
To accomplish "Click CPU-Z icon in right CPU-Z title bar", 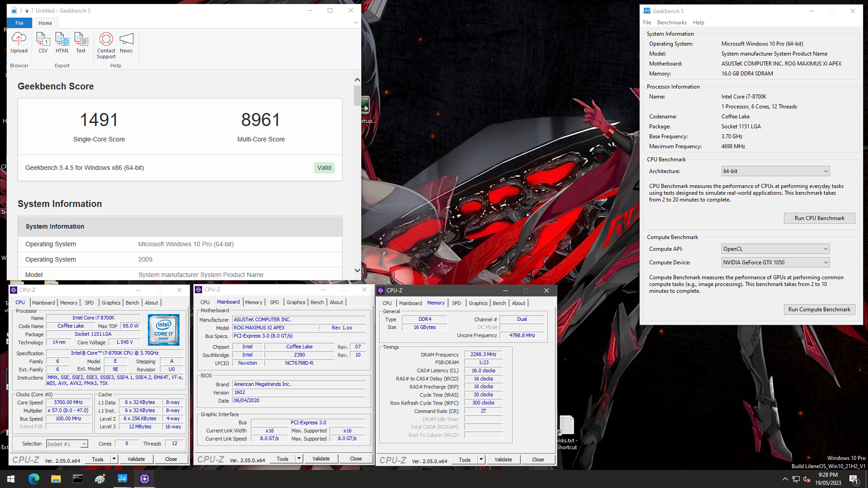I will tap(381, 291).
